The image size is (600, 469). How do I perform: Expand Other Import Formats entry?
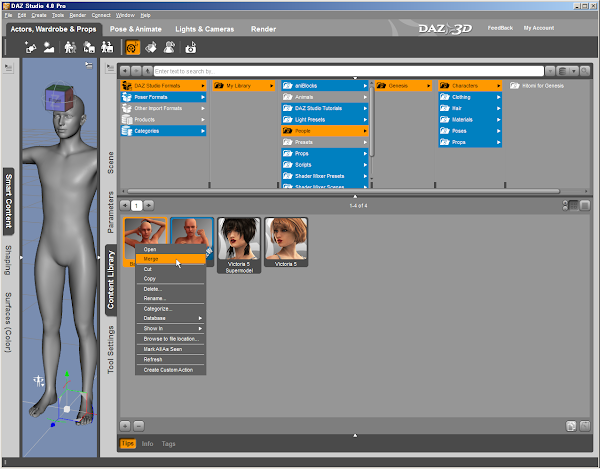163,108
